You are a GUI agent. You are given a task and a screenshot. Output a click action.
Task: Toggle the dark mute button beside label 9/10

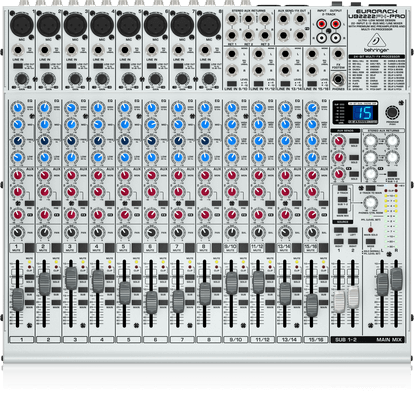(243, 248)
